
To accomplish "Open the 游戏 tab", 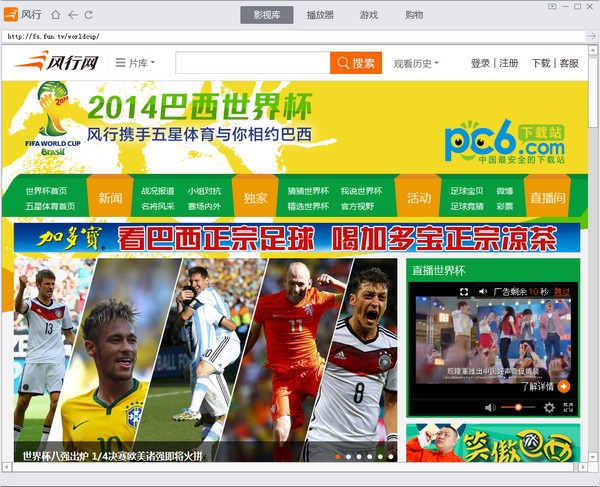I will [369, 15].
